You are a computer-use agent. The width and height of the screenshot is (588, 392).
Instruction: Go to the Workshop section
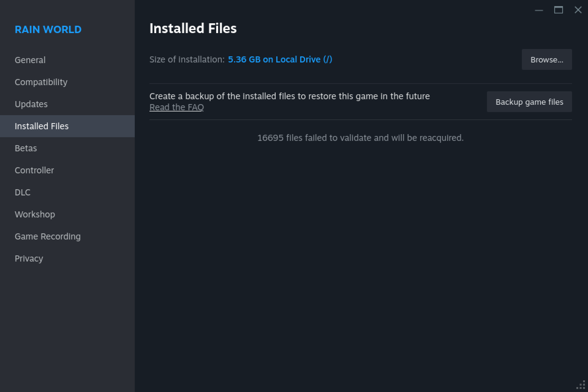pos(67,214)
